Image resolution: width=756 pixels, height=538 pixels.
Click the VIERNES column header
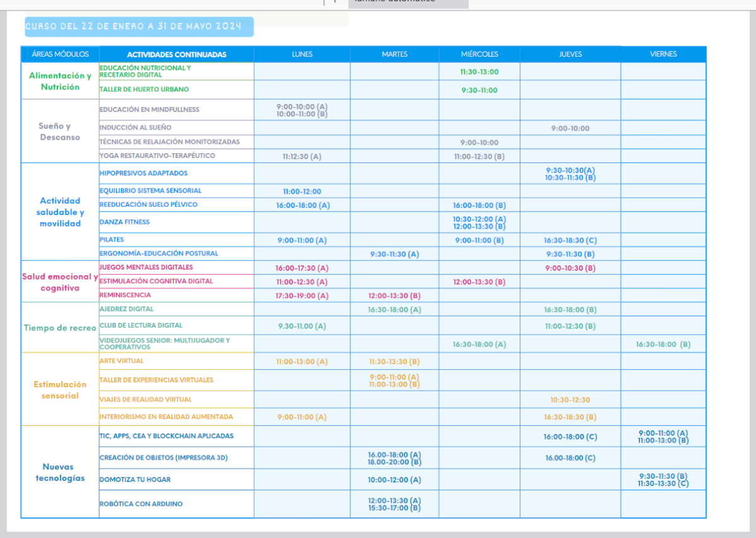coord(663,54)
